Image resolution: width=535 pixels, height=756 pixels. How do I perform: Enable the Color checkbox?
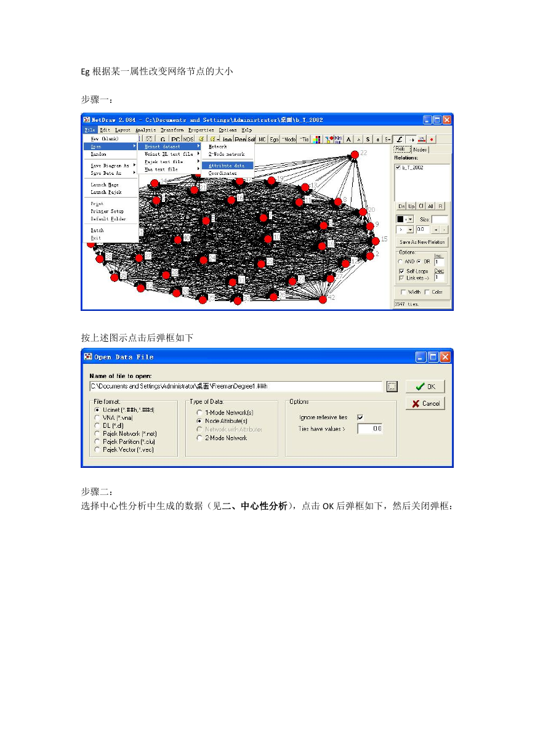[x=427, y=292]
